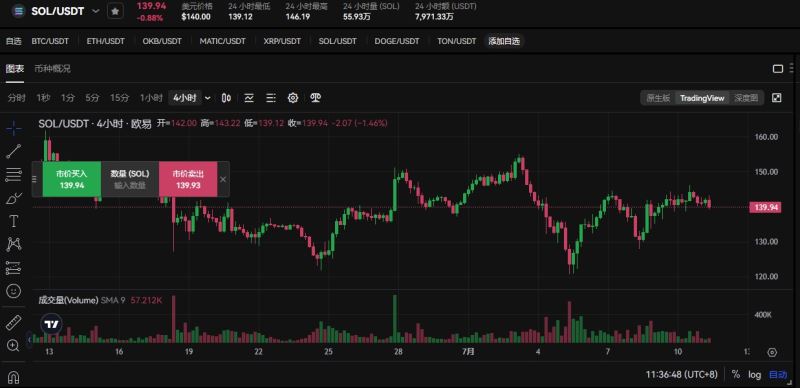The height and width of the screenshot is (388, 800).
Task: Open the 11:36:48 (UTC+8) timezone menu
Action: (682, 374)
